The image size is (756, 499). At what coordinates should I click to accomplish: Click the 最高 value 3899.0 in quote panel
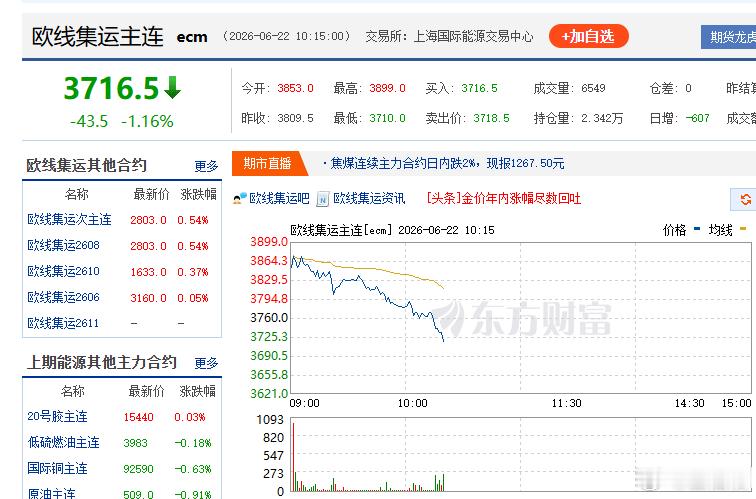(387, 88)
